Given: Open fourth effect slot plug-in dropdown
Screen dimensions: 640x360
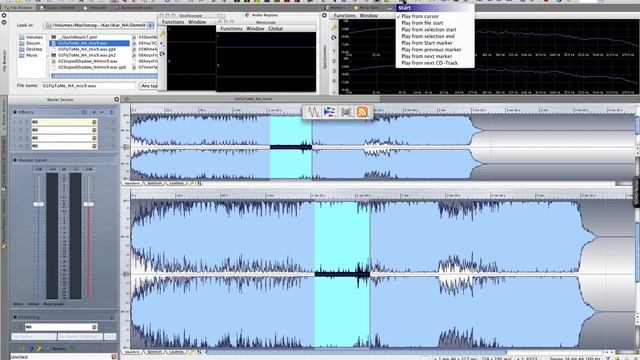Looking at the screenshot, I should [94, 146].
